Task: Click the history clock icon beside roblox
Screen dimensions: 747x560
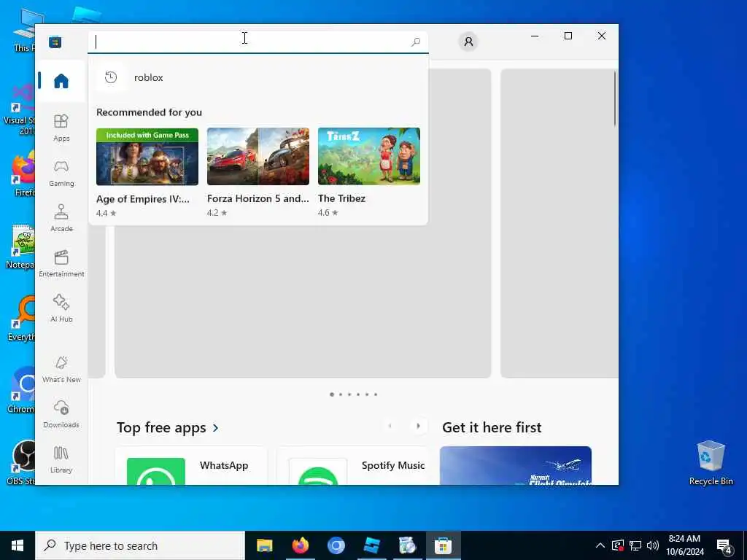Action: click(111, 77)
